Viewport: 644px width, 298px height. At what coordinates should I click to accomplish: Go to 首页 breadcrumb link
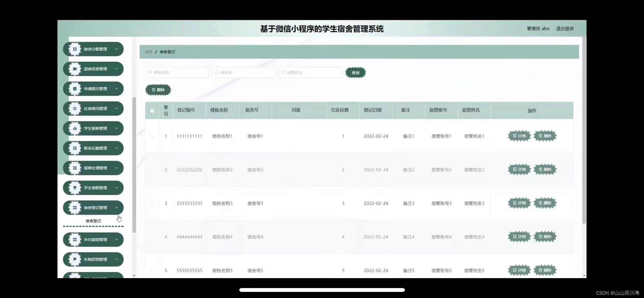point(149,52)
